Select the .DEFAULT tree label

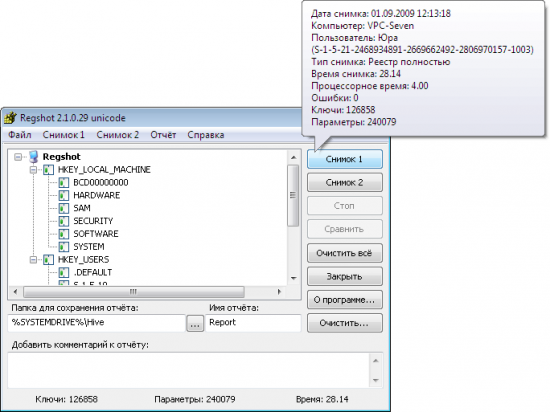pyautogui.click(x=93, y=272)
